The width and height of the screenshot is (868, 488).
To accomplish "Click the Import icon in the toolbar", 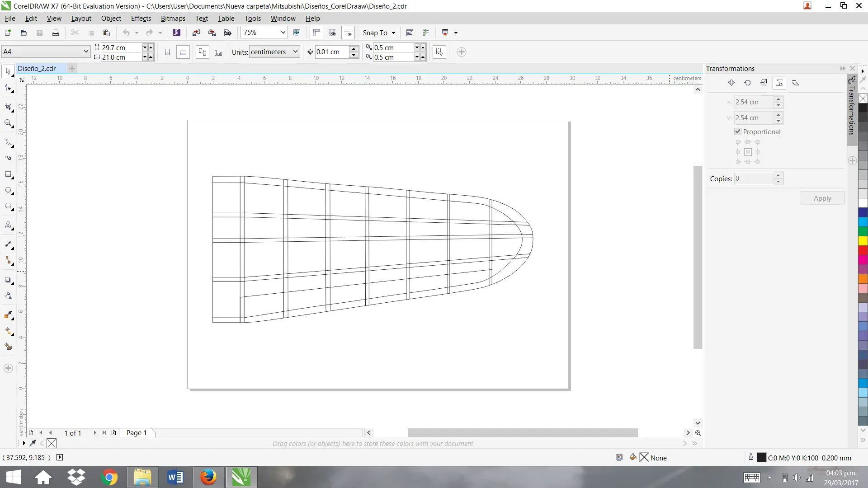I will [x=196, y=33].
